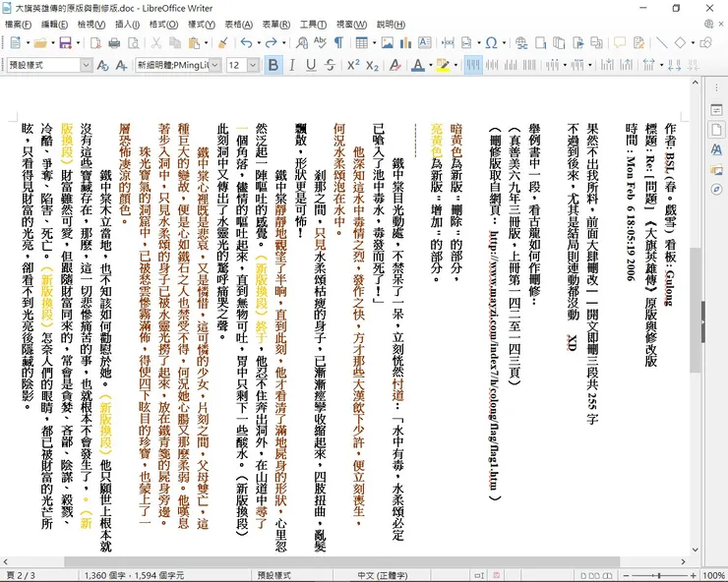Toggle Bold formatting
The width and height of the screenshot is (728, 582).
coord(273,66)
